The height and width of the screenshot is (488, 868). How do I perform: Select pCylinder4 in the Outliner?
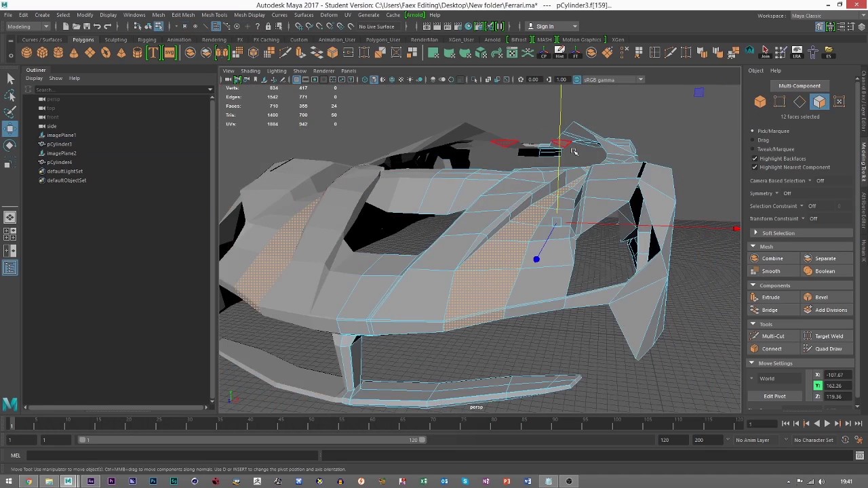pos(59,163)
